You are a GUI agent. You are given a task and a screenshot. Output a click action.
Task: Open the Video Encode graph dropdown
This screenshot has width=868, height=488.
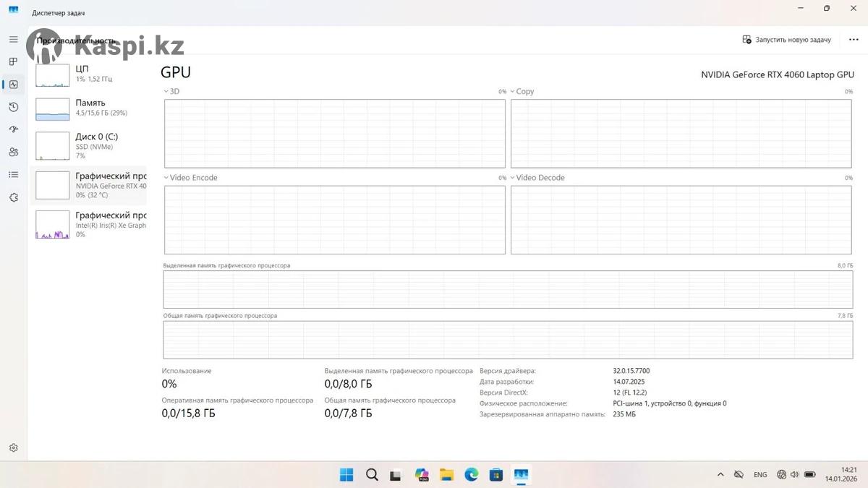190,178
